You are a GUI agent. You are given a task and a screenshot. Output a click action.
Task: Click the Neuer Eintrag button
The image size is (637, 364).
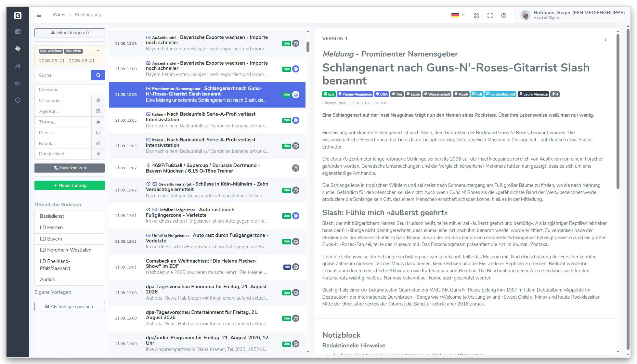[70, 185]
